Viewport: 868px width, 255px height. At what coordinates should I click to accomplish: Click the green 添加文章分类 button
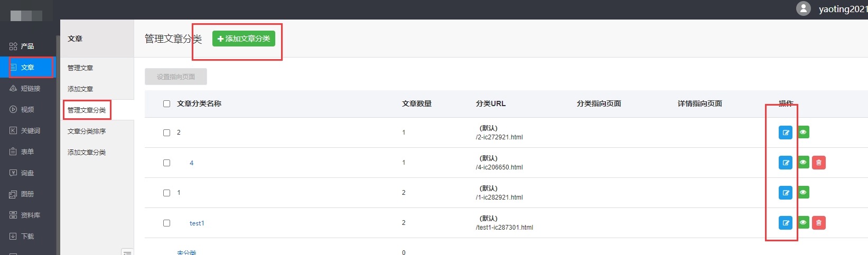point(244,39)
